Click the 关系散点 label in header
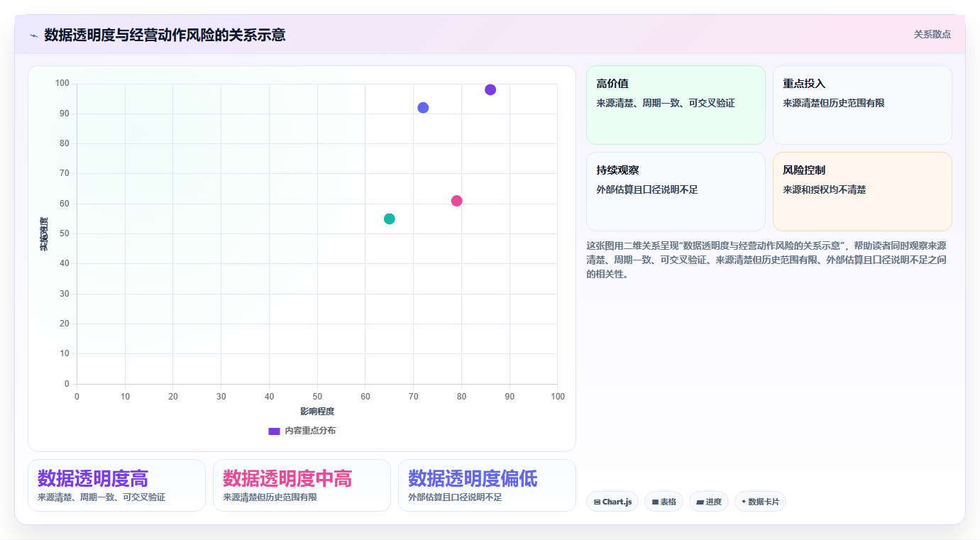Screen dimensions: 980x540 tap(932, 34)
